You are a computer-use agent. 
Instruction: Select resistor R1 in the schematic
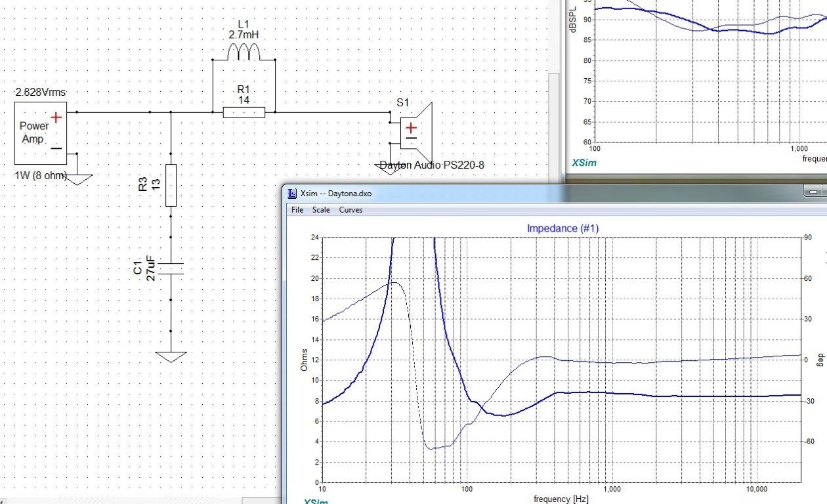[x=244, y=112]
